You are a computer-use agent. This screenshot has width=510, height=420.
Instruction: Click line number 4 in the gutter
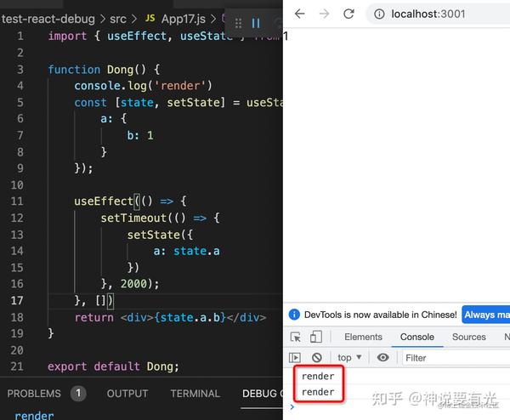(20, 86)
